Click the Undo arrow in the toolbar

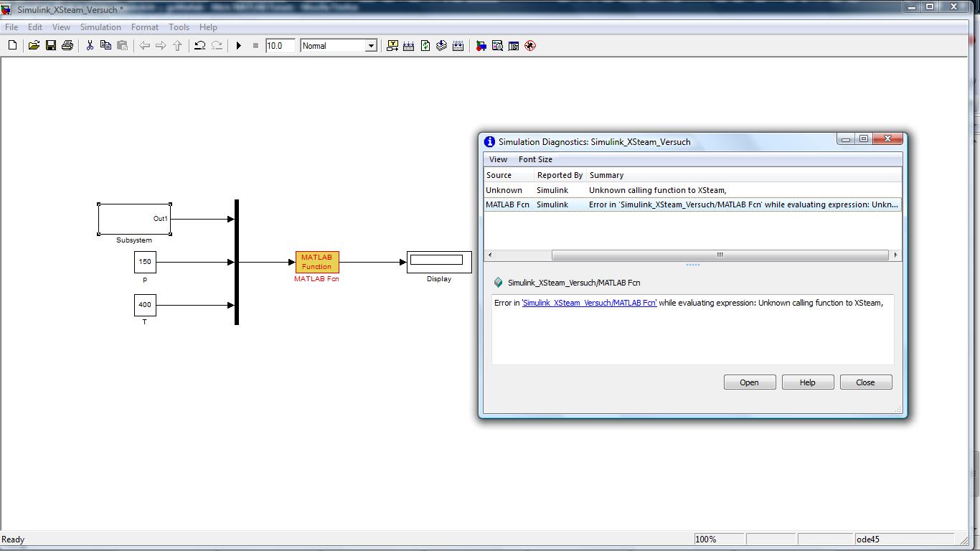click(199, 46)
